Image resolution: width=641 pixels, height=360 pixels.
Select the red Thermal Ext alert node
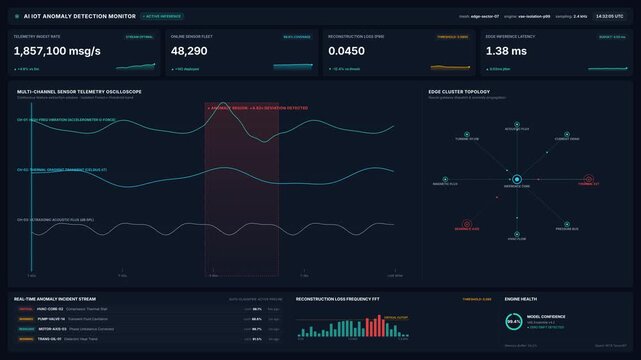click(x=589, y=179)
